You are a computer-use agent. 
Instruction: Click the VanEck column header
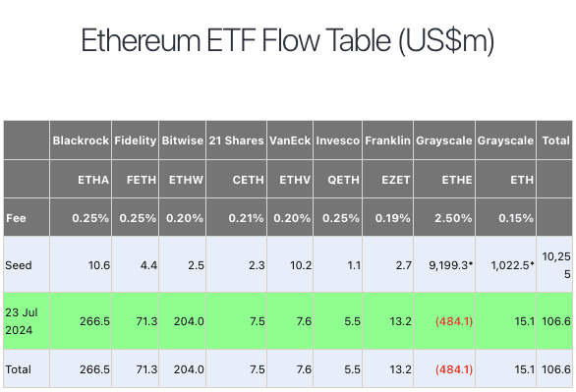290,140
